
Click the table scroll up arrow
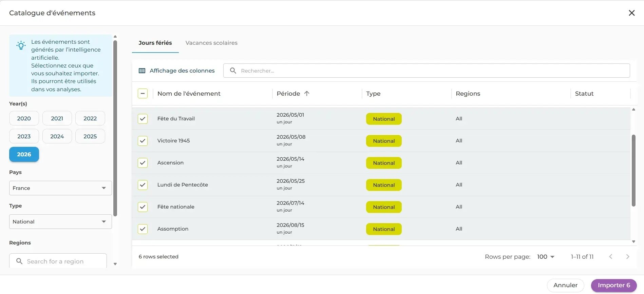[x=633, y=110]
